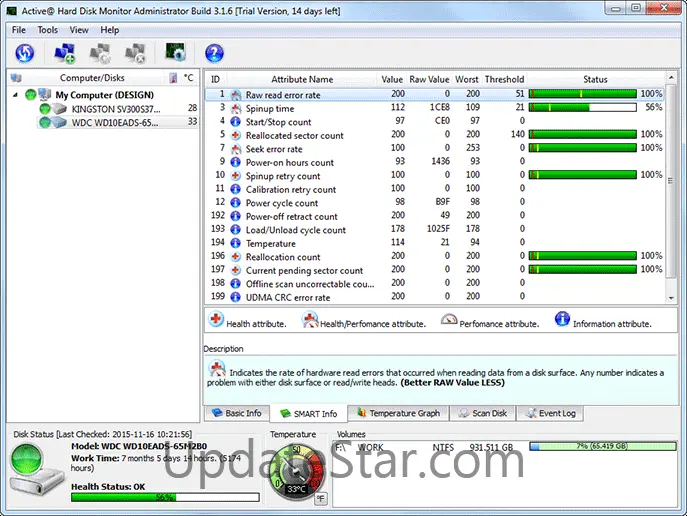The image size is (687, 516).
Task: Click the attribute list scroll down arrow
Action: [x=671, y=298]
